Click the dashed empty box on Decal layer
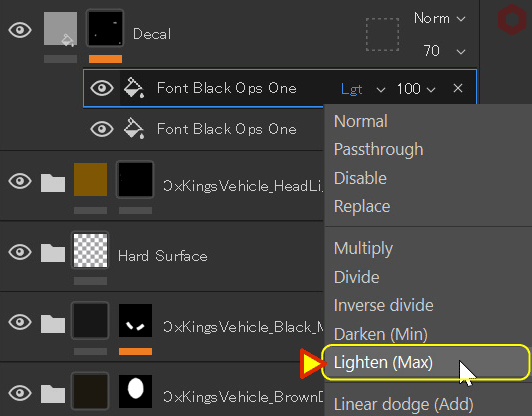This screenshot has height=416, width=532. [382, 34]
